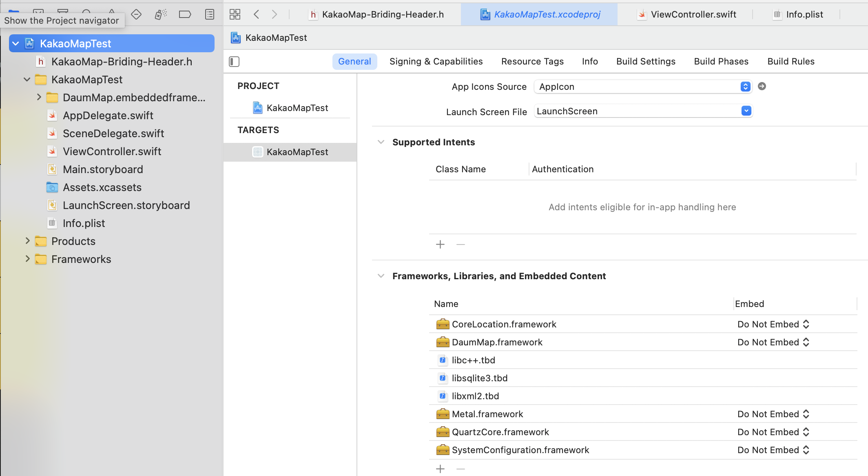Add a framework with the plus button

click(440, 469)
